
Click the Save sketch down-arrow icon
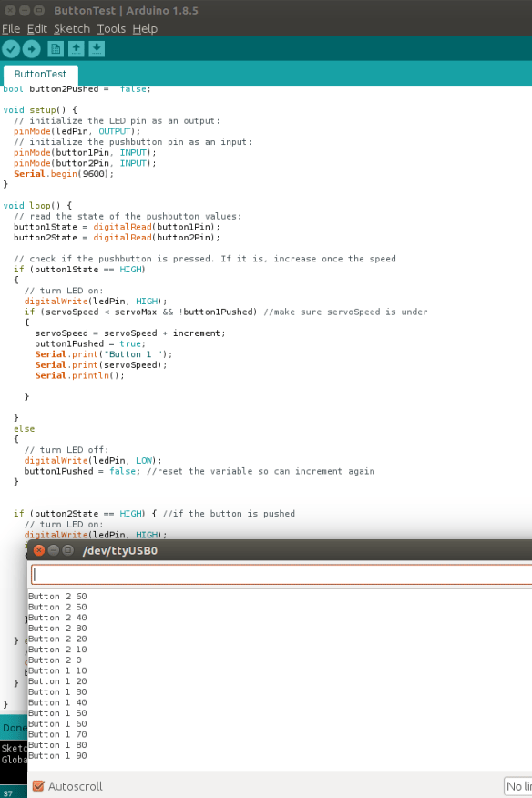pos(97,49)
